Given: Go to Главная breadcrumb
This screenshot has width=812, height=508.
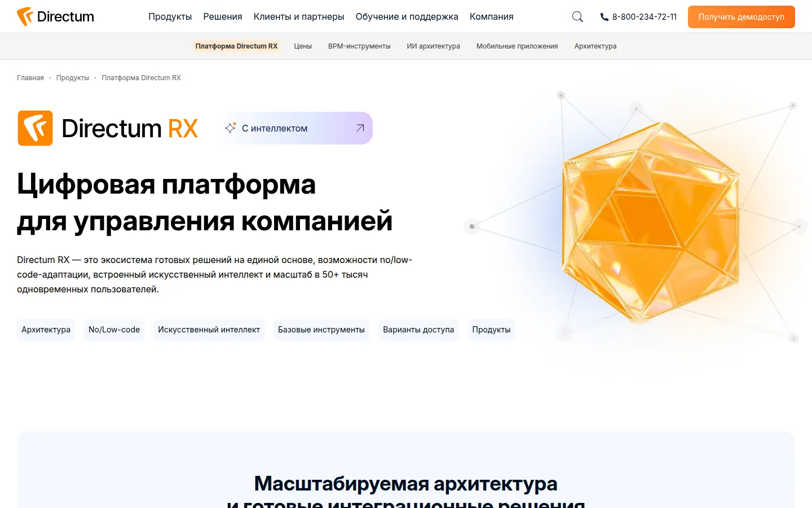Looking at the screenshot, I should [30, 78].
